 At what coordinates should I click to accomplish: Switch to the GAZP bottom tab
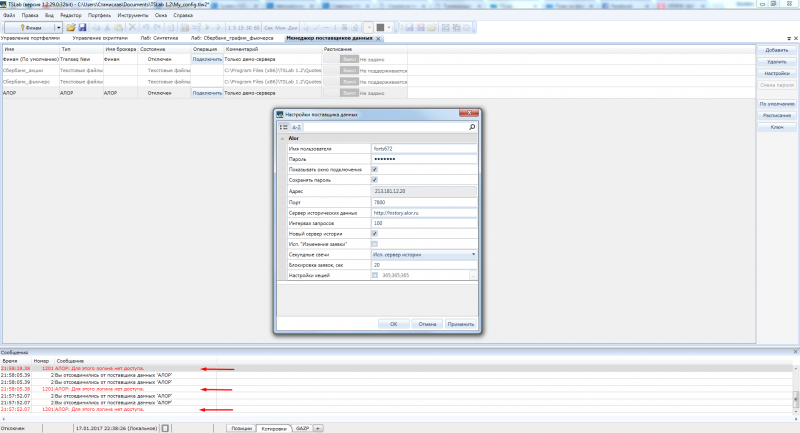coord(303,428)
